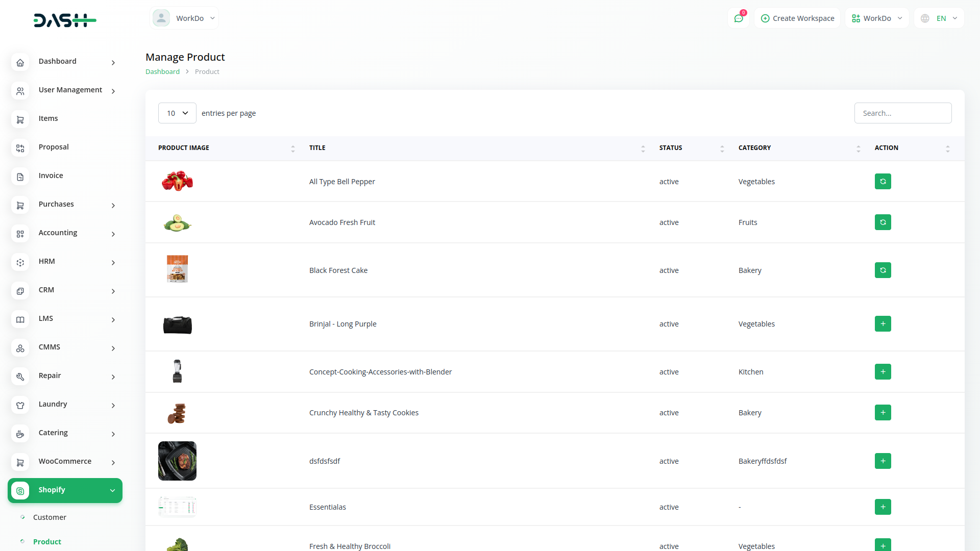Click plus icon for Essentialas row

coord(883,507)
